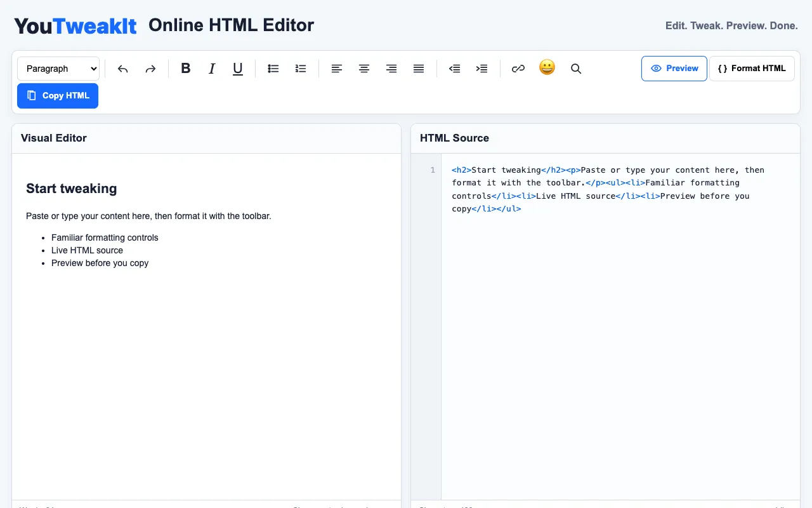Click the YouTweakIt logo
Screen dimensions: 812x508
coord(75,26)
